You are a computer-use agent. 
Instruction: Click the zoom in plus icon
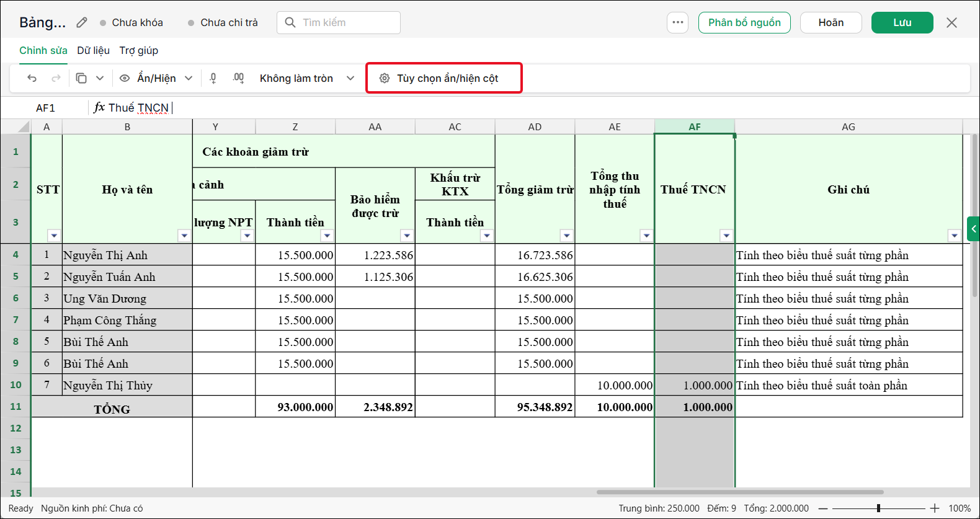coord(935,508)
